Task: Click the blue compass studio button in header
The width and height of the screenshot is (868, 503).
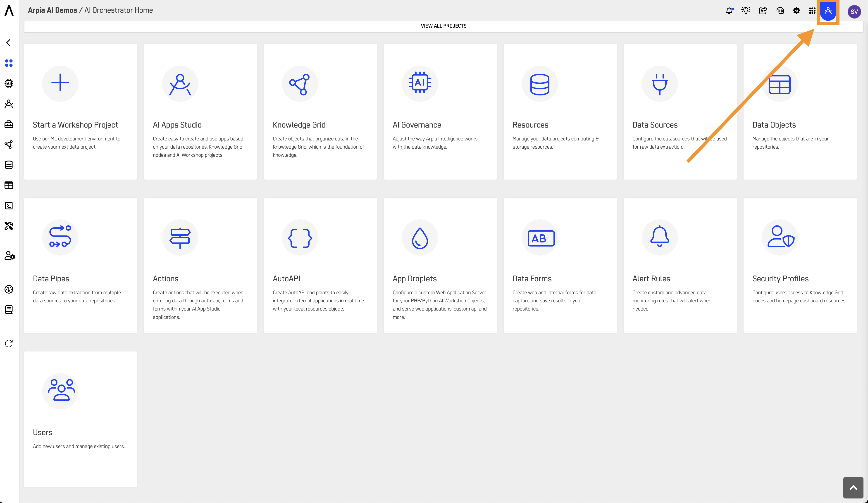Action: (x=828, y=11)
